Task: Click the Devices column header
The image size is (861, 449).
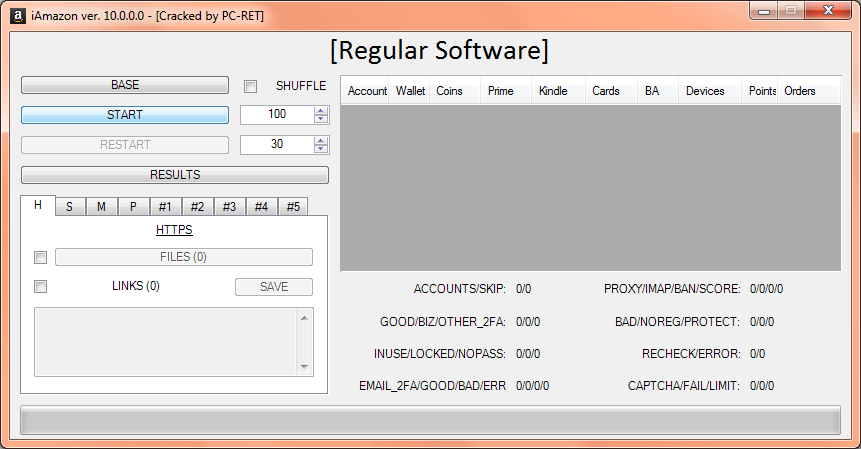Action: 710,91
